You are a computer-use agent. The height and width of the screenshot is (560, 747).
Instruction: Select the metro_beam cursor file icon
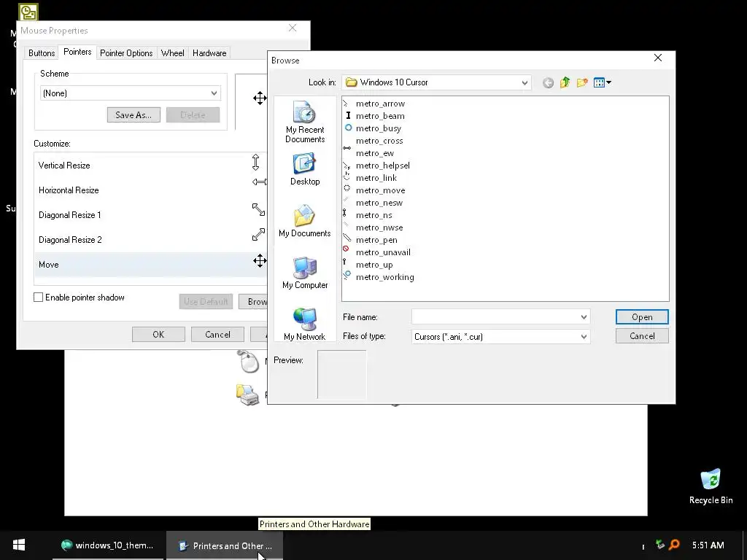coord(348,115)
